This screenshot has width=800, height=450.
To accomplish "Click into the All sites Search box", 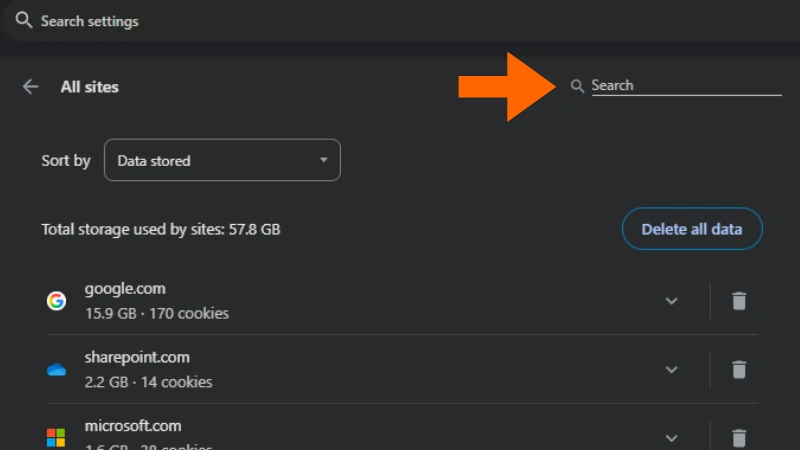I will click(685, 86).
